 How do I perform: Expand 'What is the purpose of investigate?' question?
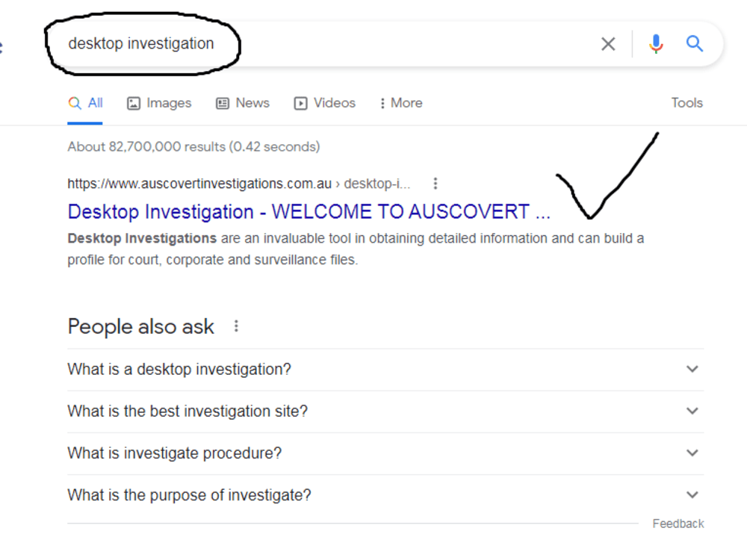pyautogui.click(x=385, y=495)
